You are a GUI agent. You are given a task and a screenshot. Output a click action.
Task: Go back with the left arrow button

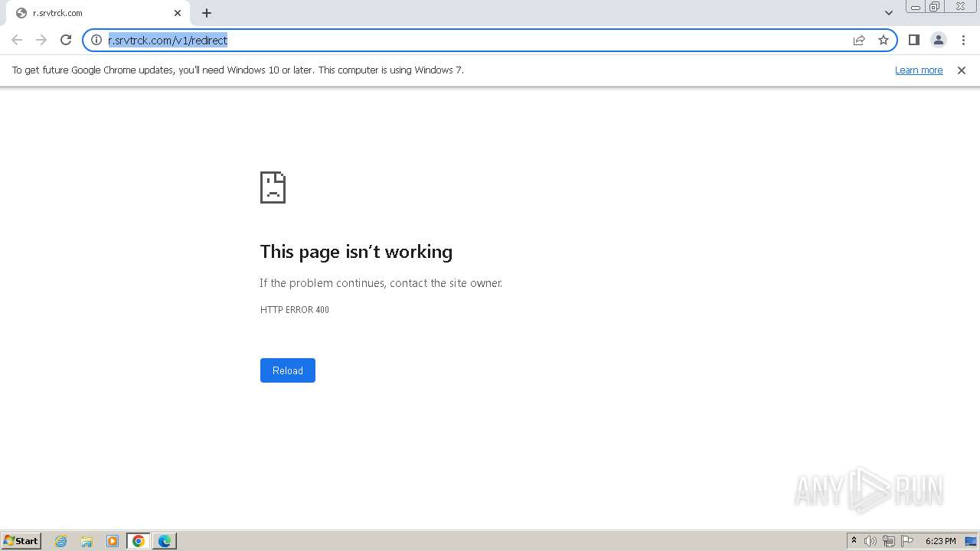17,40
